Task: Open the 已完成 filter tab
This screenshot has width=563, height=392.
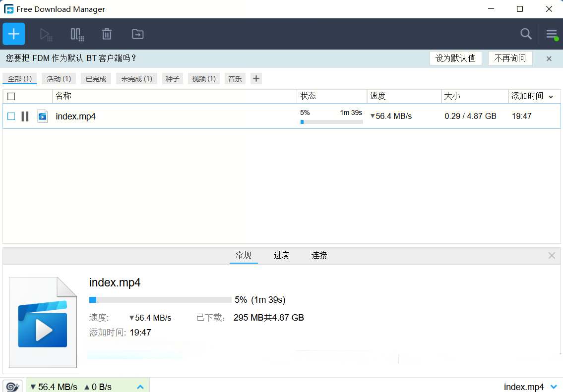Action: [x=96, y=78]
